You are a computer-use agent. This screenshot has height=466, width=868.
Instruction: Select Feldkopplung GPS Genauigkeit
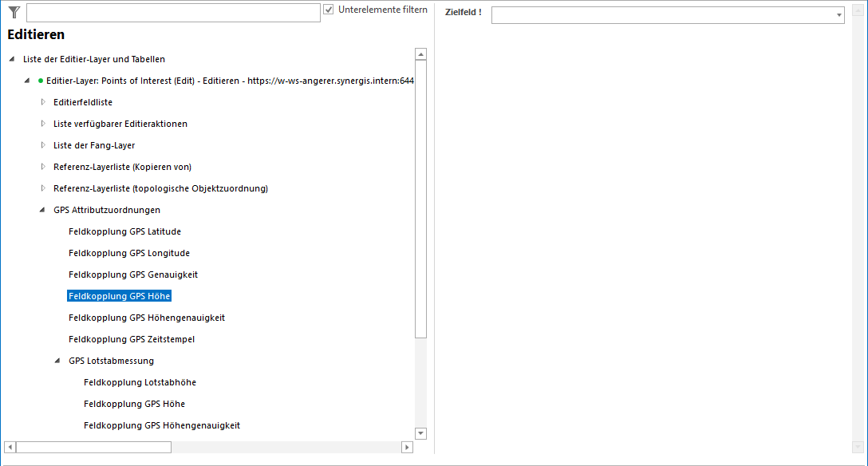133,275
